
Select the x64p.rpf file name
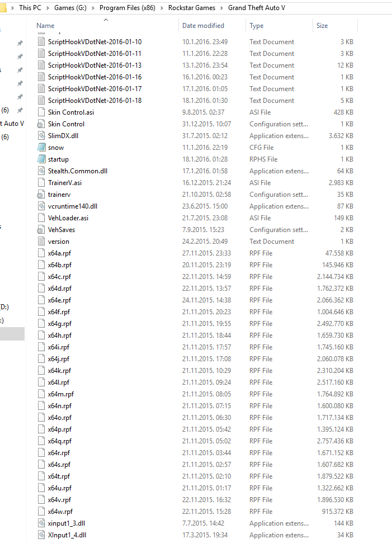pos(60,429)
